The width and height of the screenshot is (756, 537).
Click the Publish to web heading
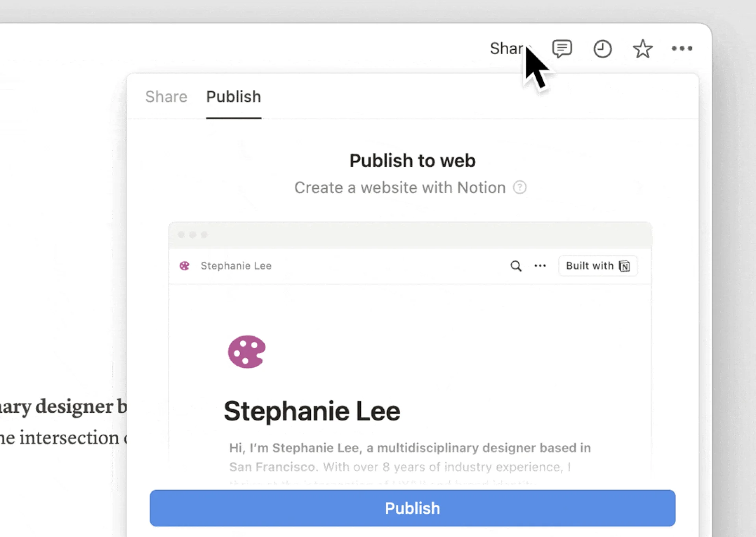tap(412, 160)
